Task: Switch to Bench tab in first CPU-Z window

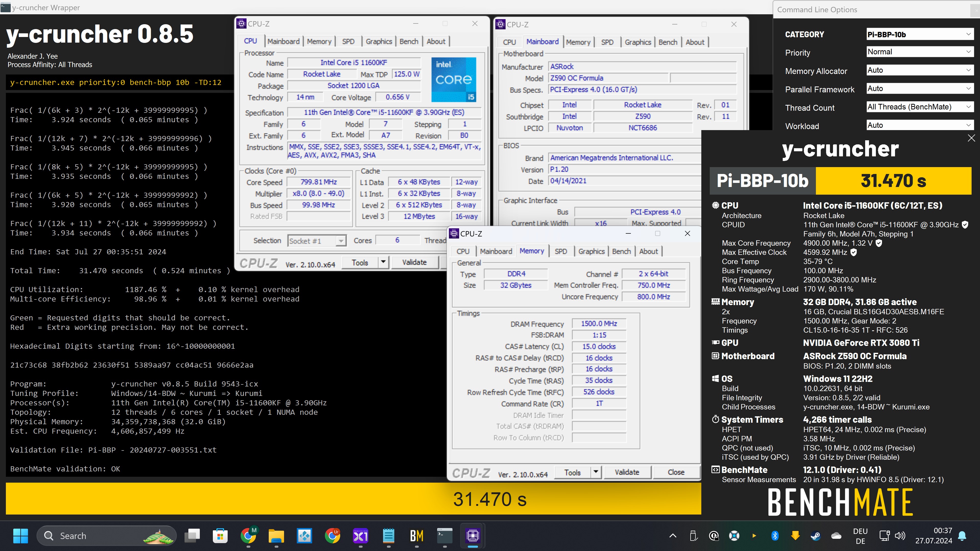Action: coord(409,41)
